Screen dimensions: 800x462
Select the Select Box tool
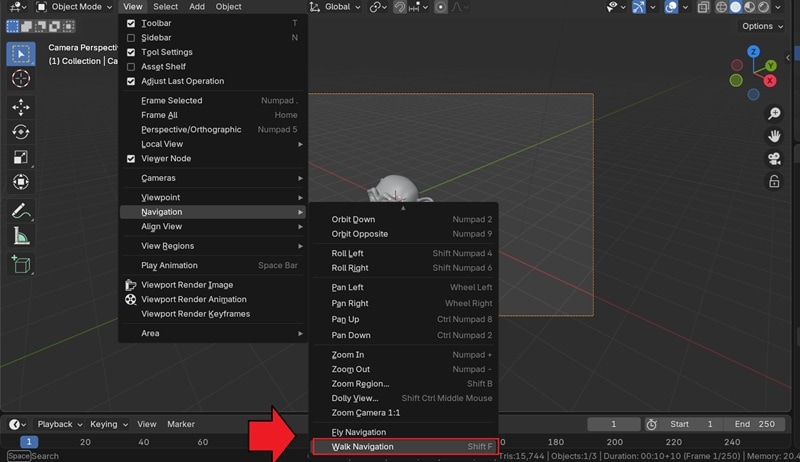click(21, 54)
